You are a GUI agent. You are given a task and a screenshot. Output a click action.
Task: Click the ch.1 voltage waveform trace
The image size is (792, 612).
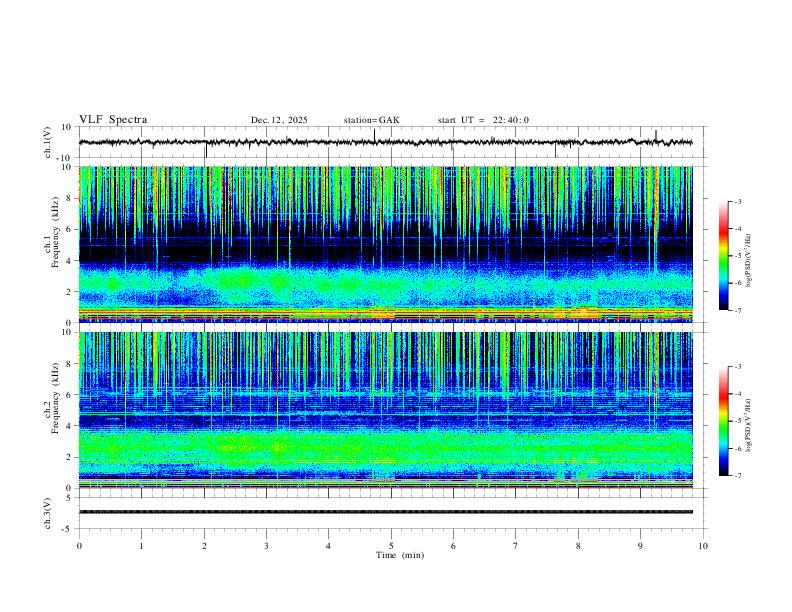[385, 142]
